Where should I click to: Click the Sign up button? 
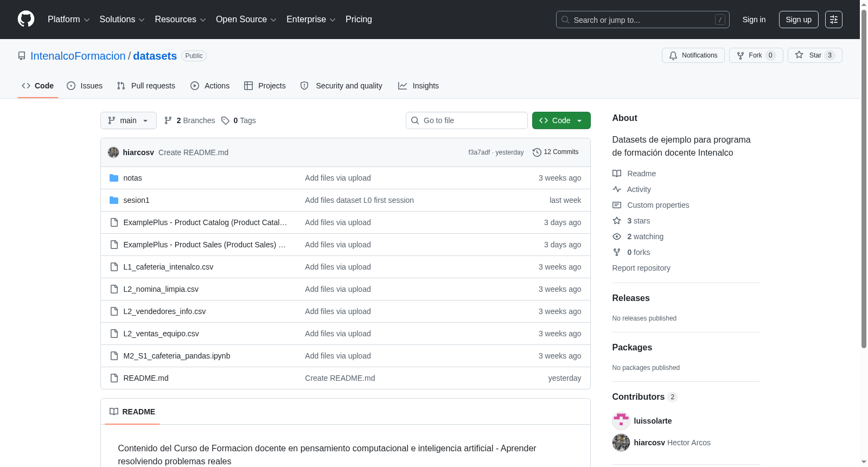[x=799, y=20]
